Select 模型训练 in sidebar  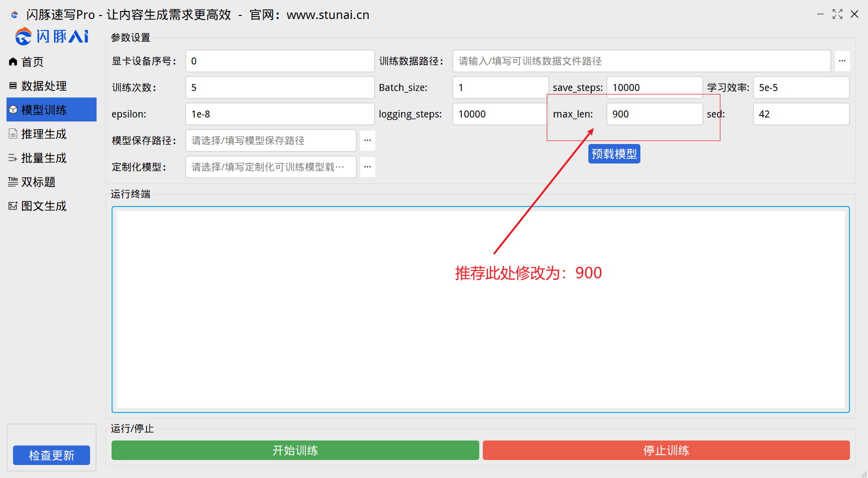52,109
